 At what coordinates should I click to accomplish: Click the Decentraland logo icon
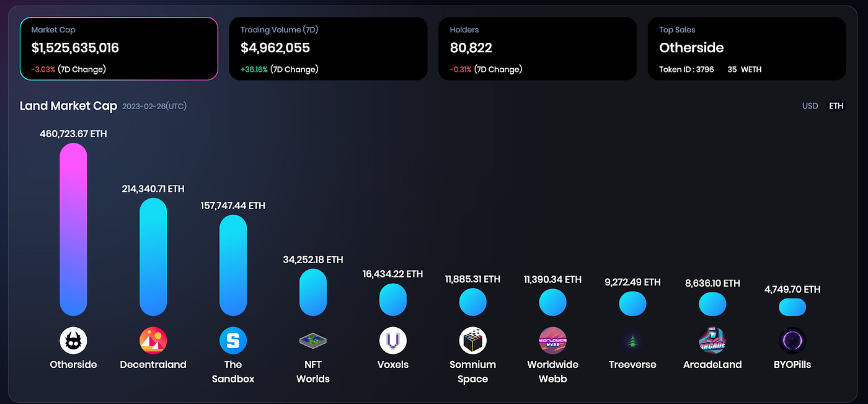coord(153,341)
